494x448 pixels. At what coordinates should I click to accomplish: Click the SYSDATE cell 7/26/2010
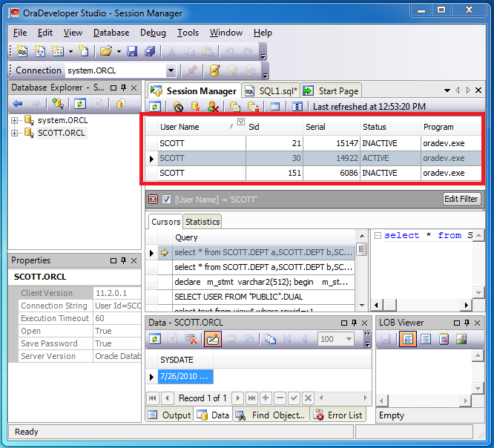pyautogui.click(x=185, y=377)
